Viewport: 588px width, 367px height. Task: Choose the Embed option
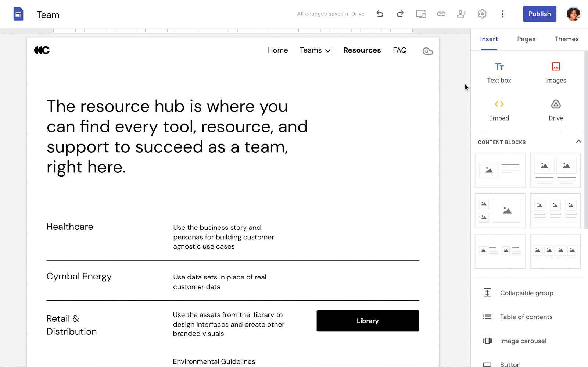click(499, 110)
